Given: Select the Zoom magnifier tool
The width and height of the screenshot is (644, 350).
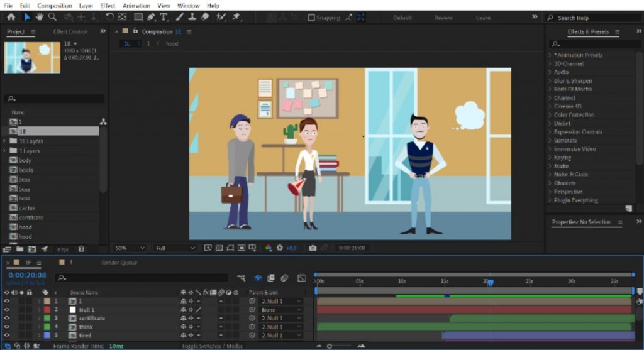Looking at the screenshot, I should pyautogui.click(x=52, y=18).
